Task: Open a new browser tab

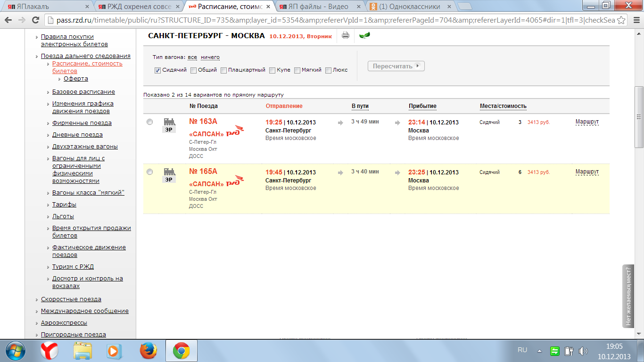Action: [465, 7]
